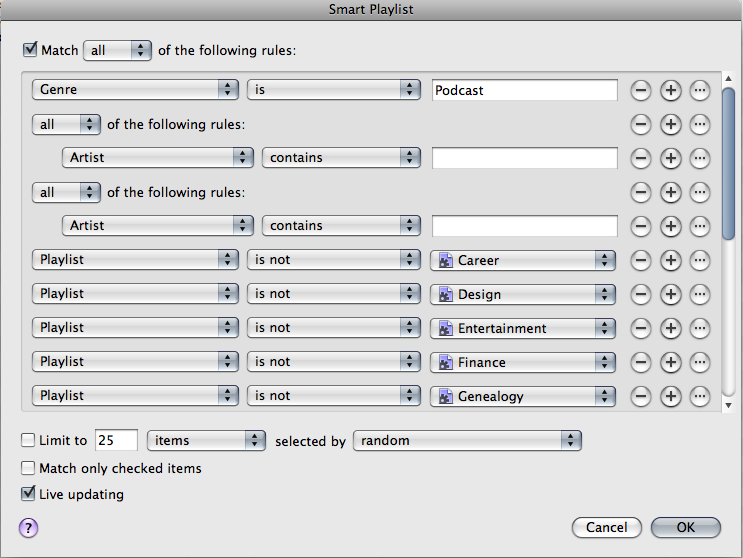Click the nested-rule ellipsis on Entertainment row
The width and height of the screenshot is (743, 558).
point(700,328)
